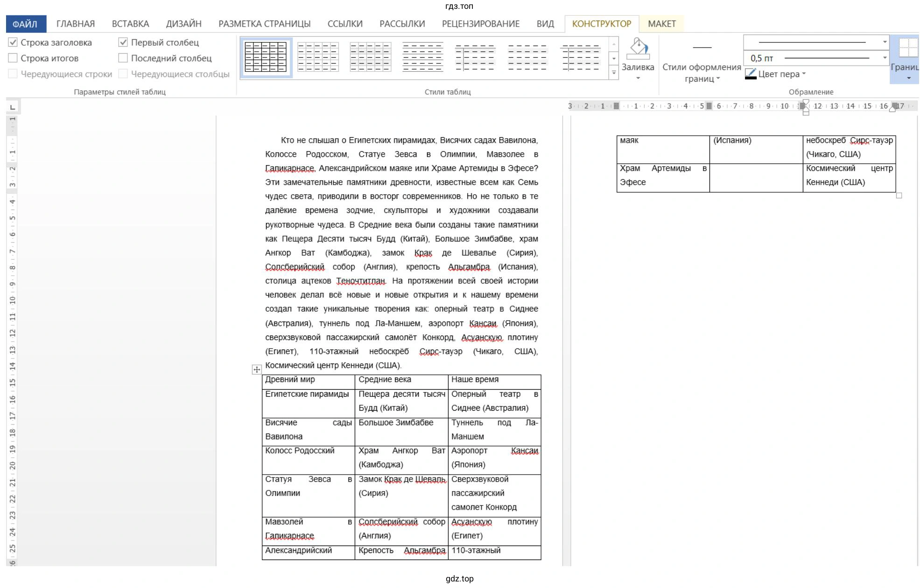Switch to the РАССЫЛКИ tab
Screen dimensions: 920x588
tap(402, 24)
